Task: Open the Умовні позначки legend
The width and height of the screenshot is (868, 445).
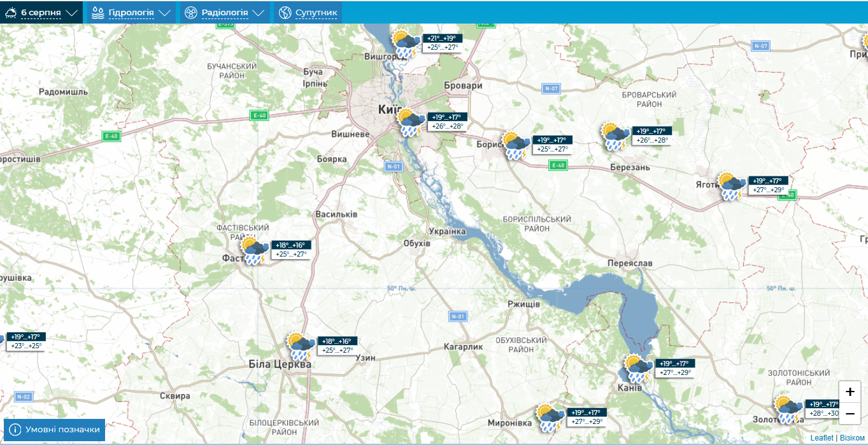Action: point(55,430)
